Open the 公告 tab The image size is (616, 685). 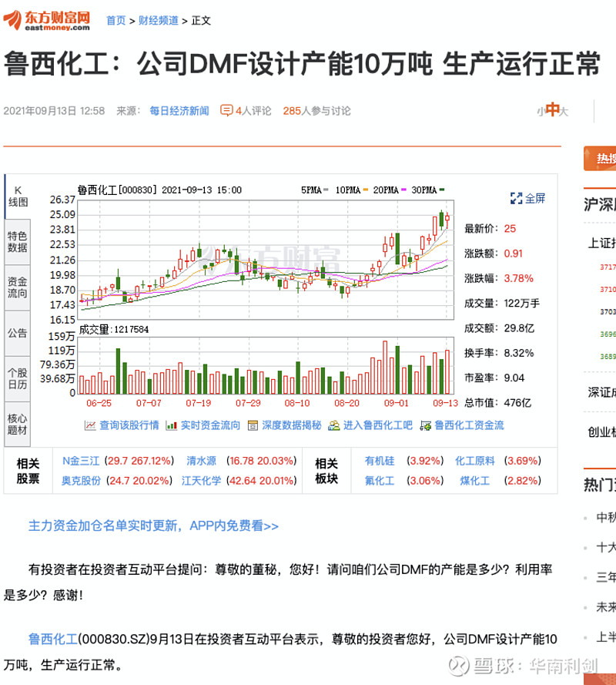tap(18, 334)
